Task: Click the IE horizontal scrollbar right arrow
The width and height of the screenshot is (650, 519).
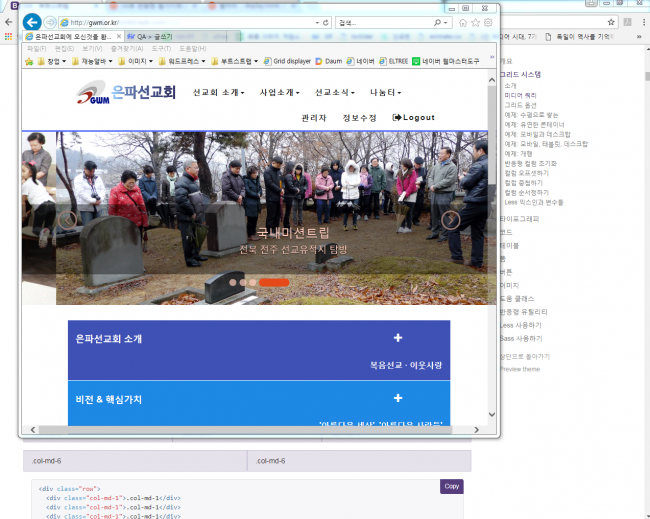Action: (477, 430)
